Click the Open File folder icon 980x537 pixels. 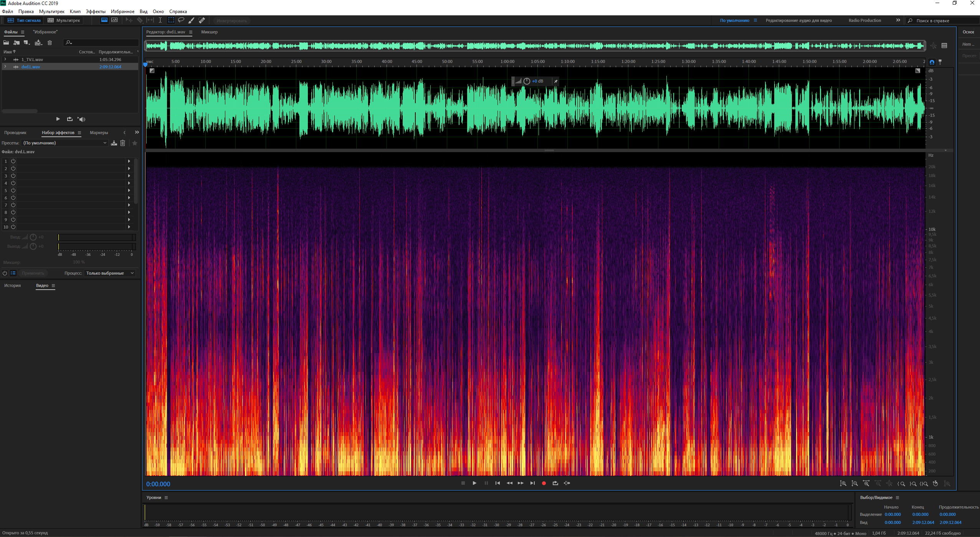coord(6,43)
